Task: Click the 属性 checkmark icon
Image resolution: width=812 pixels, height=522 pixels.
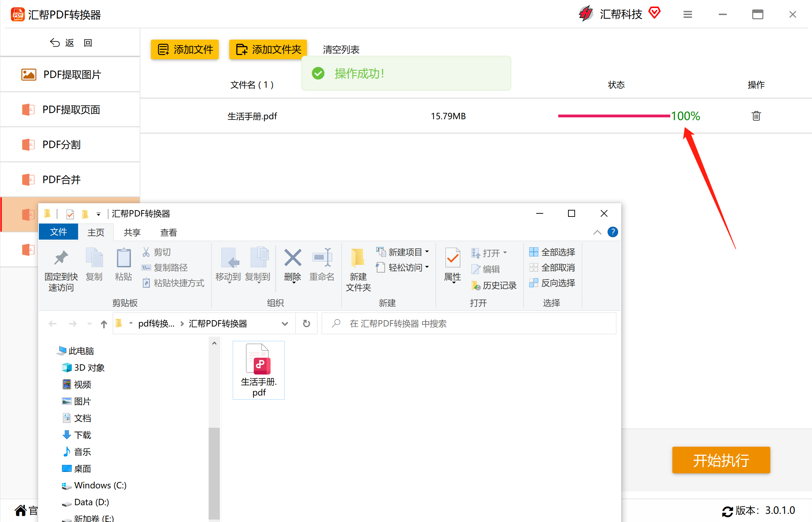Action: tap(453, 257)
